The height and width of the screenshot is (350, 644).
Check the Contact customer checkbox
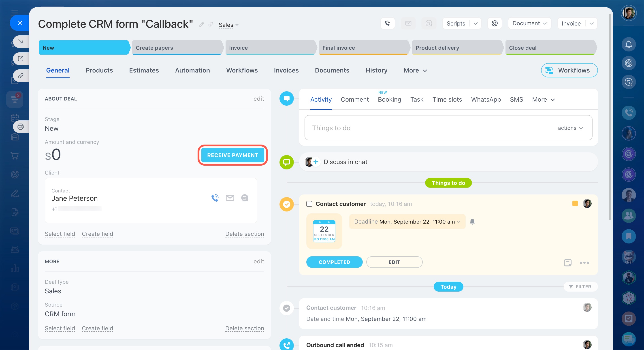(309, 204)
